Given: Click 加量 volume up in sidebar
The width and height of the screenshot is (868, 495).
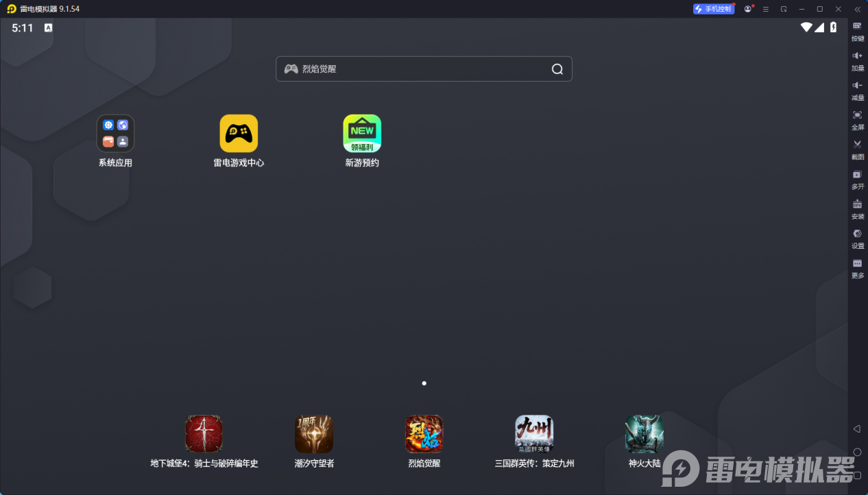Looking at the screenshot, I should pos(857,60).
